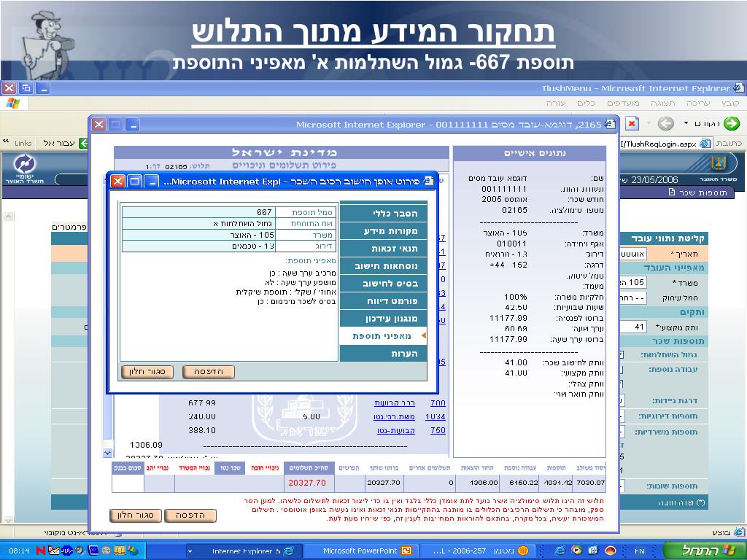Screen dimensions: 747x560
Task: Click the התחל Start button
Action: click(x=704, y=551)
